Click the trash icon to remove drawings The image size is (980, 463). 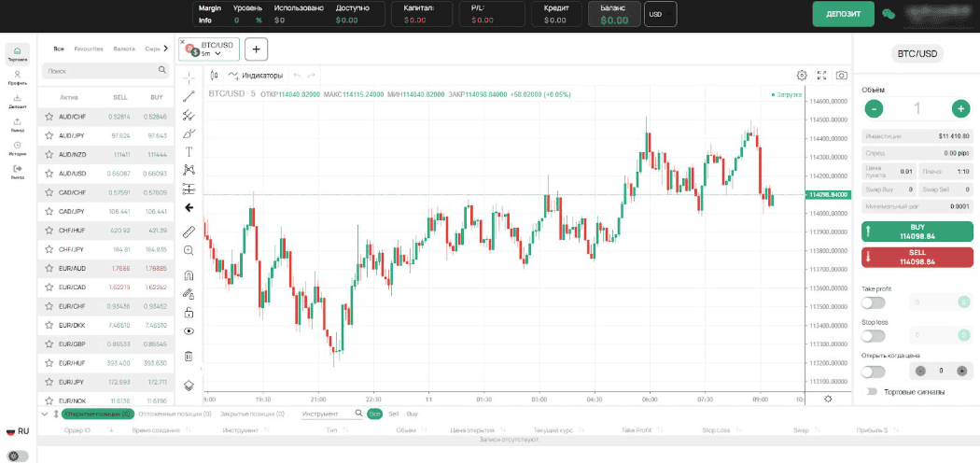[189, 357]
